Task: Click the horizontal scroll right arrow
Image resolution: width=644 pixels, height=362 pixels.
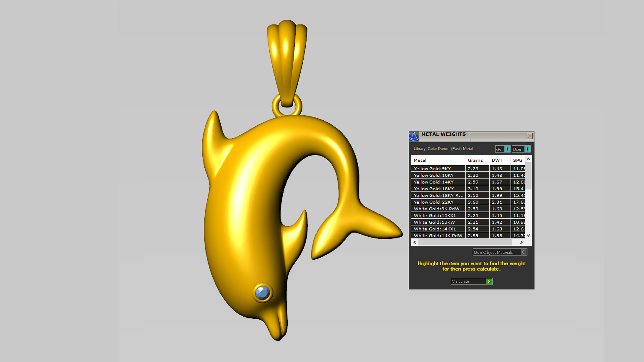Action: coord(521,242)
